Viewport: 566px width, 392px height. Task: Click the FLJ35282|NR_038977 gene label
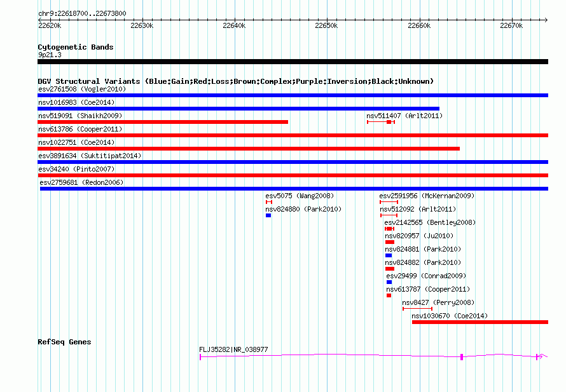pyautogui.click(x=233, y=349)
